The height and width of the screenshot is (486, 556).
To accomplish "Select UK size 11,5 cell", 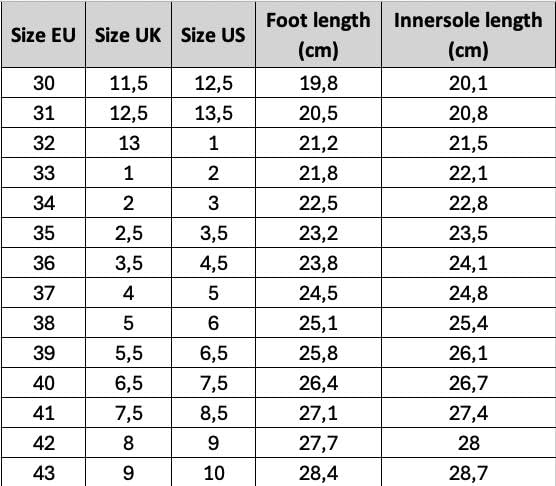I will pos(128,83).
